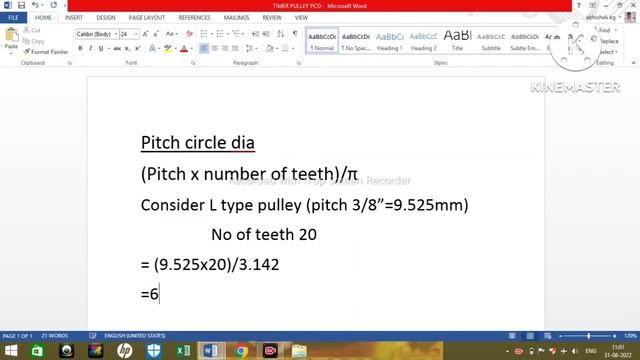Switch to the INSERT tab
Viewport: 640px width, 360px height.
(74, 18)
